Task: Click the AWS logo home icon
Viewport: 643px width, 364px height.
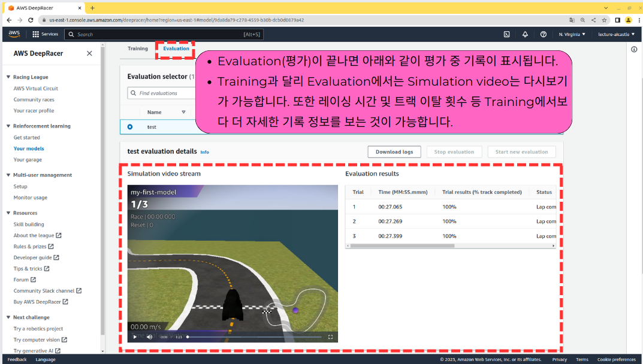Action: (x=14, y=34)
